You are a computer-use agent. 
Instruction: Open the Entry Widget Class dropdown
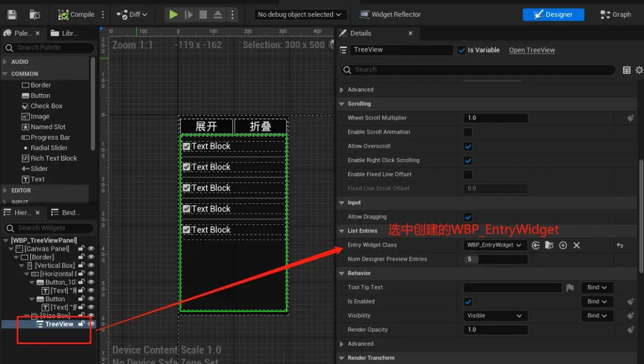[495, 245]
